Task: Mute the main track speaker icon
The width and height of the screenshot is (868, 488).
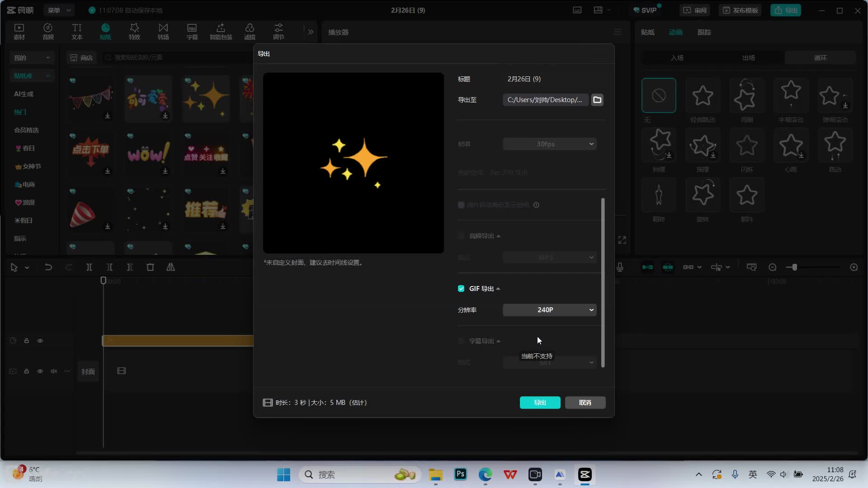Action: tap(54, 371)
